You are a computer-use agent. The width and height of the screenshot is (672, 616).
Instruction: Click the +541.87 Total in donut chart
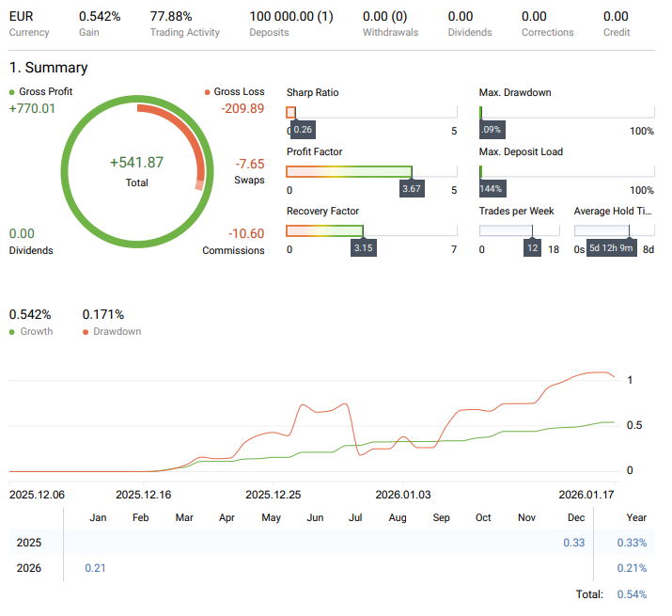click(136, 163)
